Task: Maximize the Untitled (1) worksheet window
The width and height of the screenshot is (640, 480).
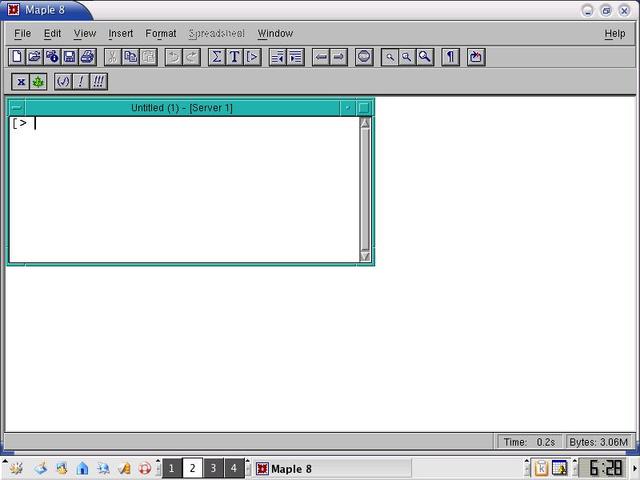Action: click(364, 108)
